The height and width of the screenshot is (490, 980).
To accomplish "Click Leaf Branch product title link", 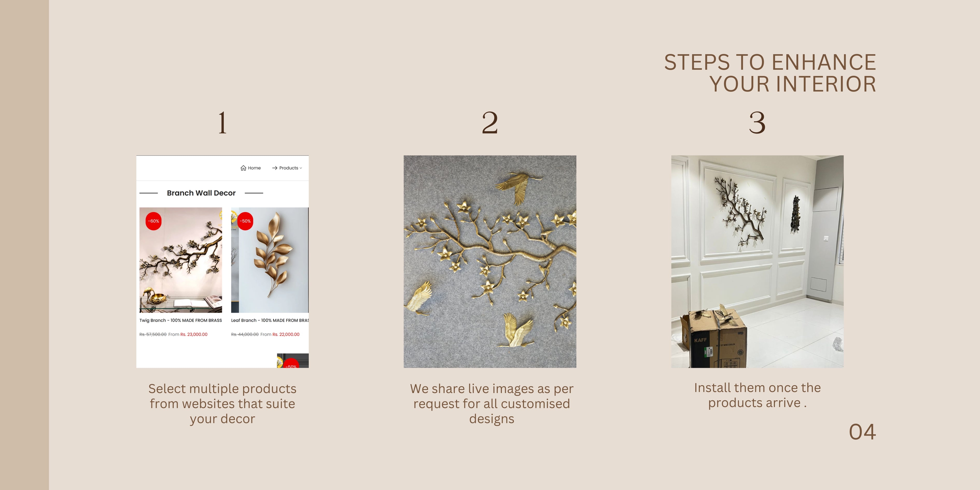I will point(270,320).
